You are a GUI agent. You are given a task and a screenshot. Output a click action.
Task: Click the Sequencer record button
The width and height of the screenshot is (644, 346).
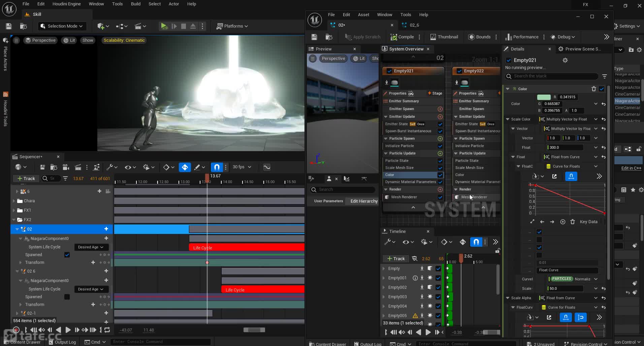point(16,330)
